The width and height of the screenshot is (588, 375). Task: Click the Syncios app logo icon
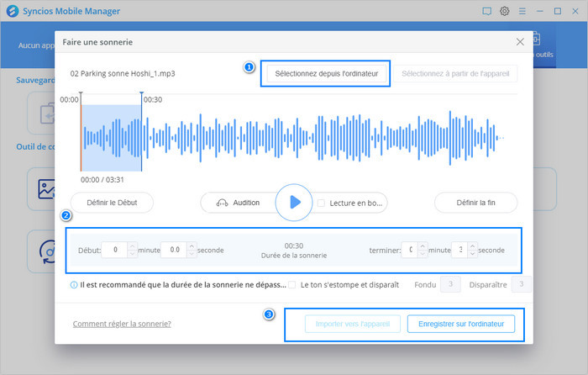pos(11,11)
